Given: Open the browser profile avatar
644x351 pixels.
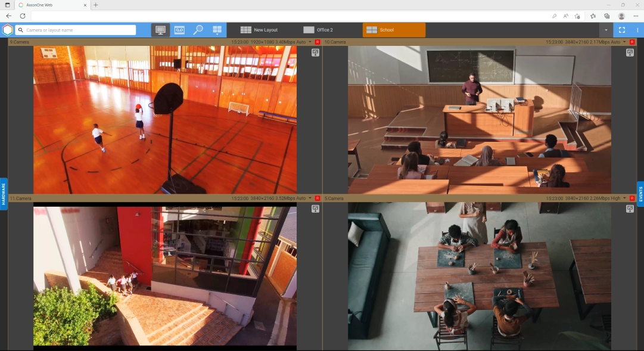Looking at the screenshot, I should click(621, 16).
